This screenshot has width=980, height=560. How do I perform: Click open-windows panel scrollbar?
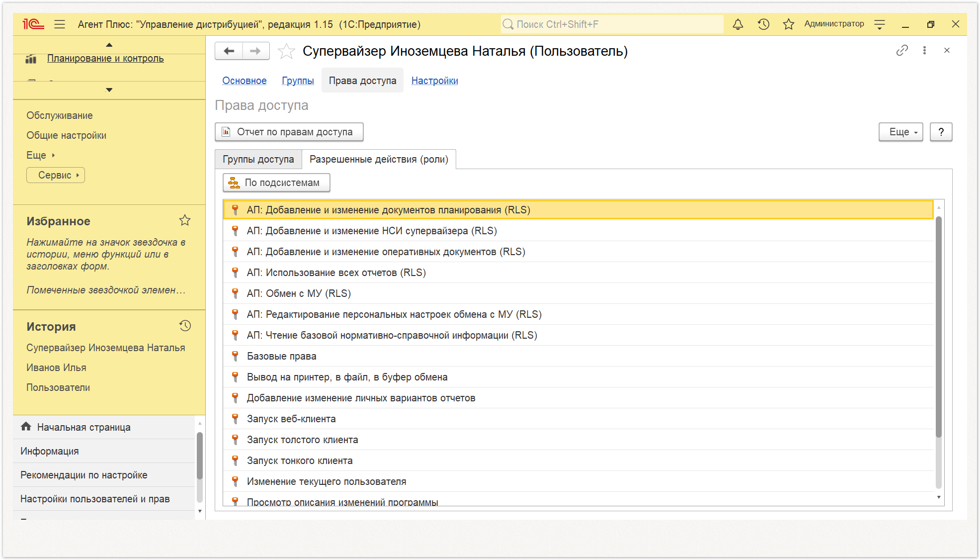click(200, 455)
